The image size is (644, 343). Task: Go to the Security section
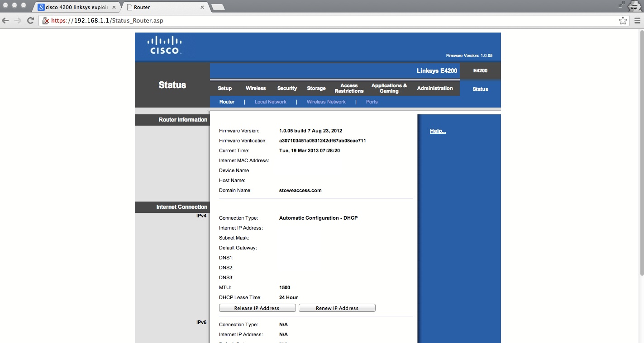(x=287, y=88)
